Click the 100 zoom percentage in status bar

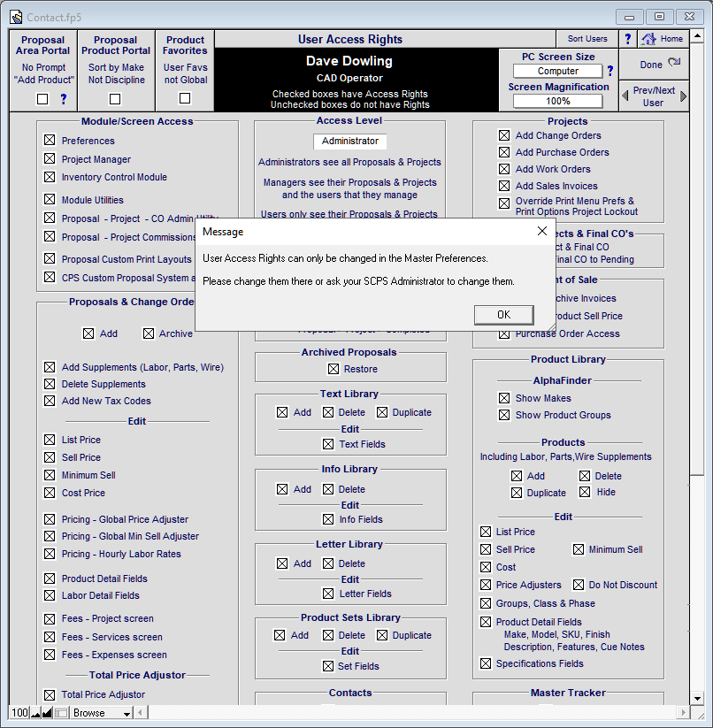click(x=19, y=713)
